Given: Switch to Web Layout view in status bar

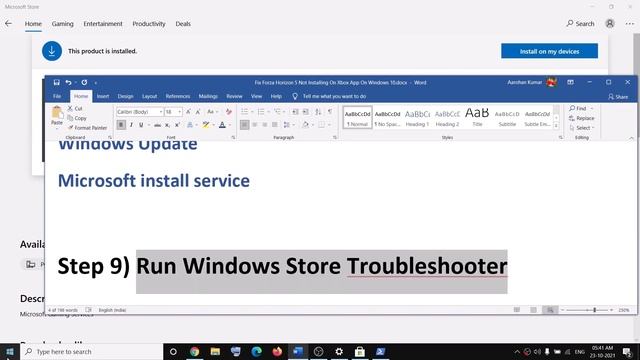Looking at the screenshot, I should click(x=550, y=310).
